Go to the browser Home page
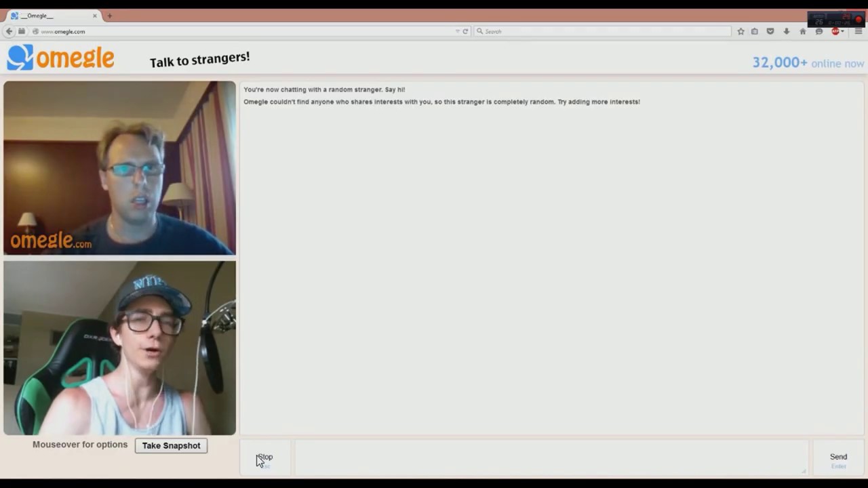 point(803,31)
